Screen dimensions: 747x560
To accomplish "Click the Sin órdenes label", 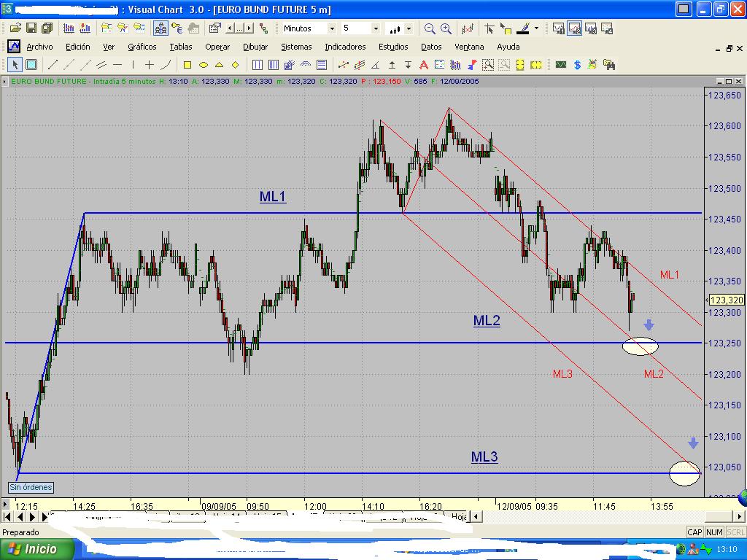I will click(x=31, y=487).
